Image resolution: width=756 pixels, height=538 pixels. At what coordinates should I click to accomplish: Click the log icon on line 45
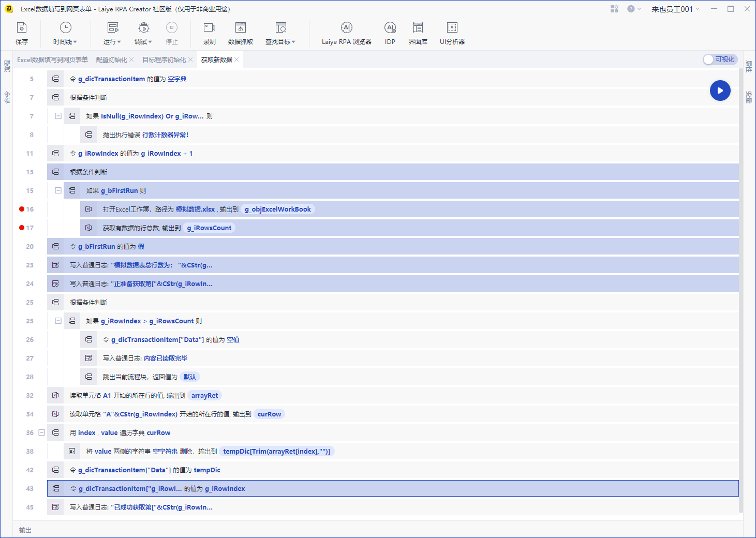pyautogui.click(x=55, y=507)
